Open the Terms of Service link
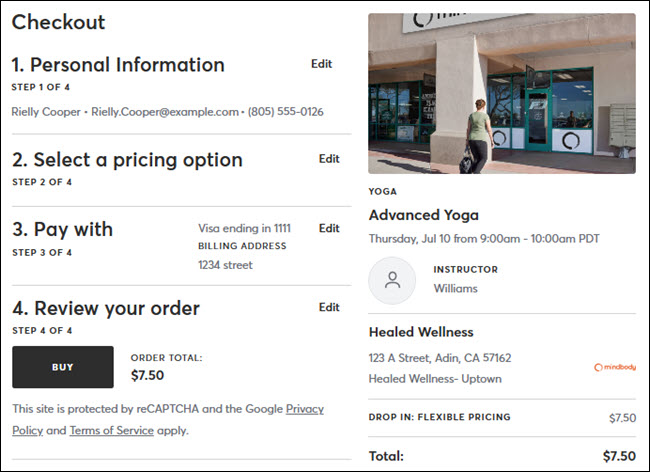 tap(113, 430)
